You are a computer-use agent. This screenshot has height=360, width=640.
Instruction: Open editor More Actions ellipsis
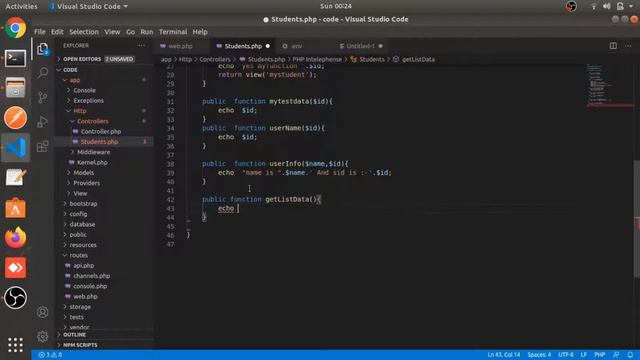628,46
